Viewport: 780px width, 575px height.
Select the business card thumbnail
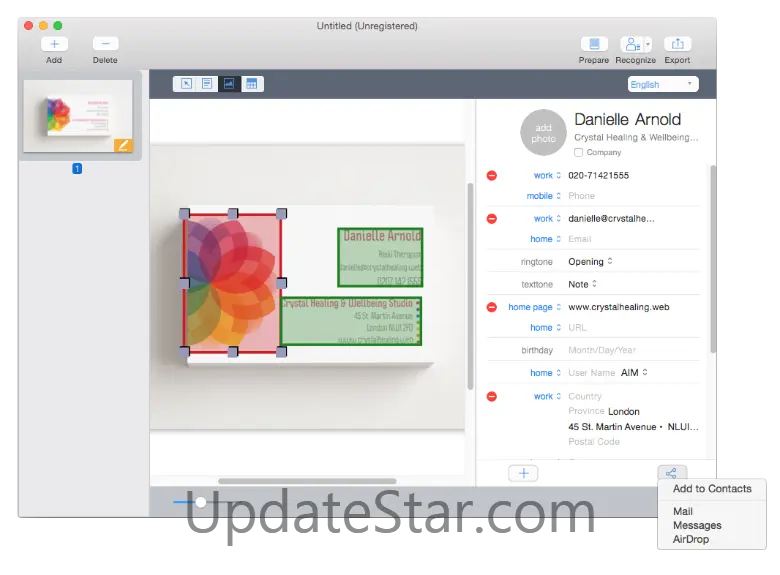(78, 116)
